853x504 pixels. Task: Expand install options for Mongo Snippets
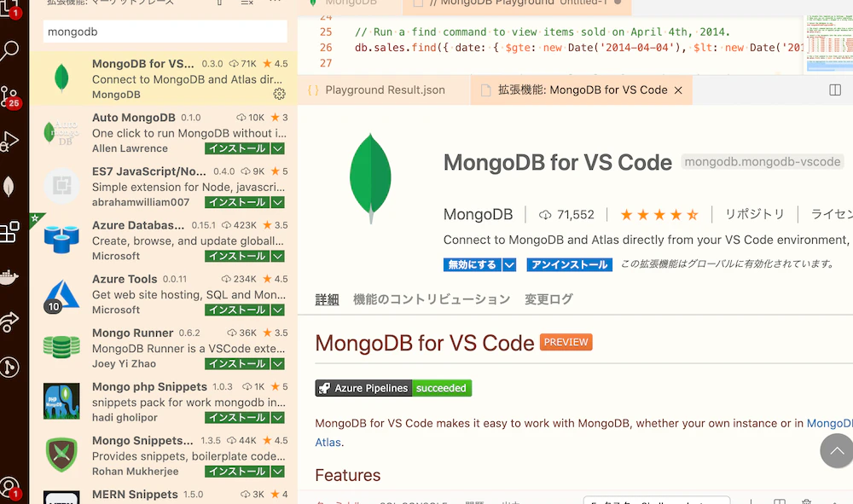click(x=277, y=472)
